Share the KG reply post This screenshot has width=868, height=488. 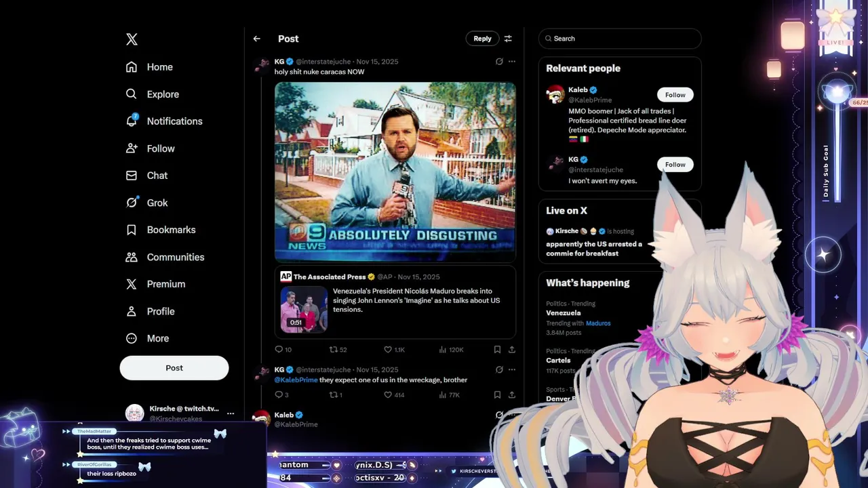[x=512, y=395]
